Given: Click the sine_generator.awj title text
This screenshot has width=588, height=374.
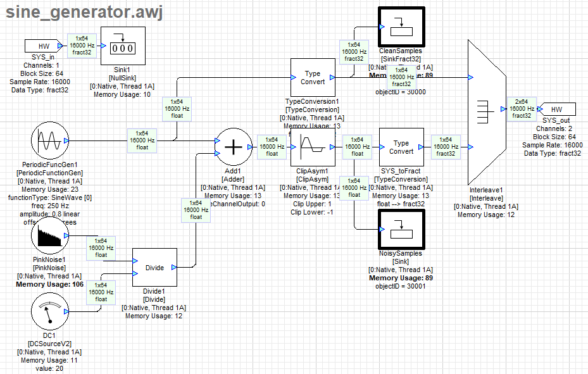Looking at the screenshot, I should tap(84, 13).
